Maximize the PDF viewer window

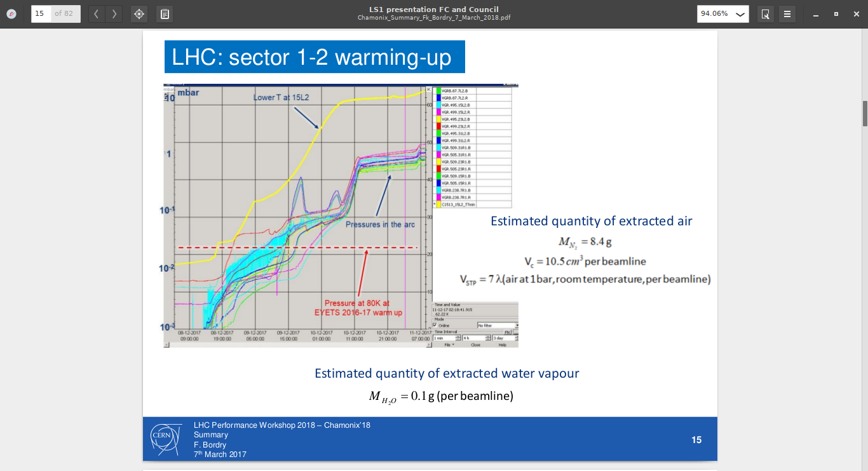tap(836, 14)
